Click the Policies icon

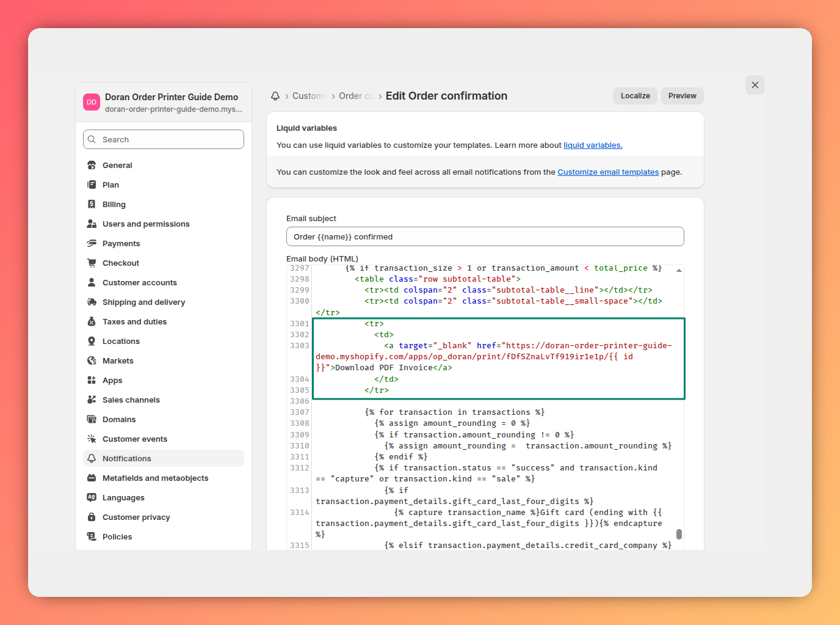click(x=92, y=536)
